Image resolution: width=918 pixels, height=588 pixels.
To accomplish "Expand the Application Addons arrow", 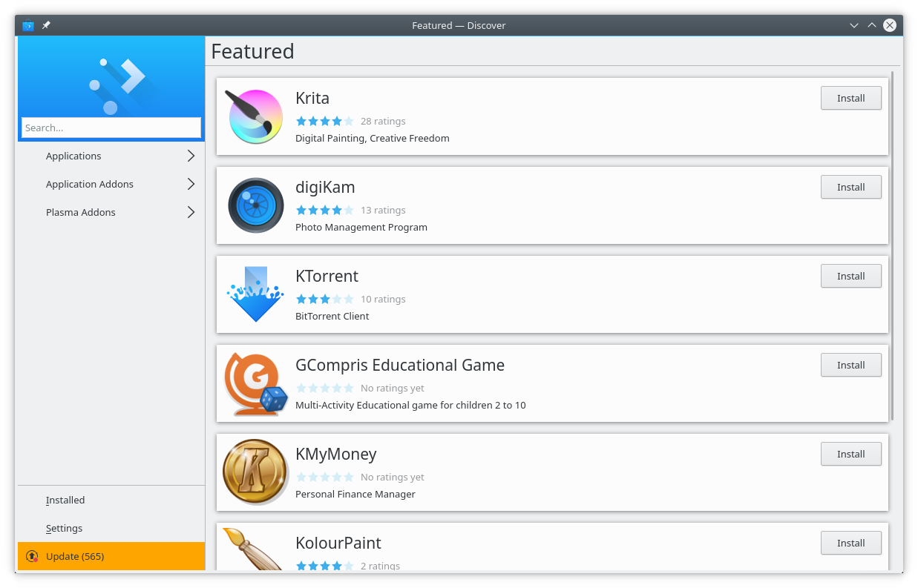I will point(191,184).
